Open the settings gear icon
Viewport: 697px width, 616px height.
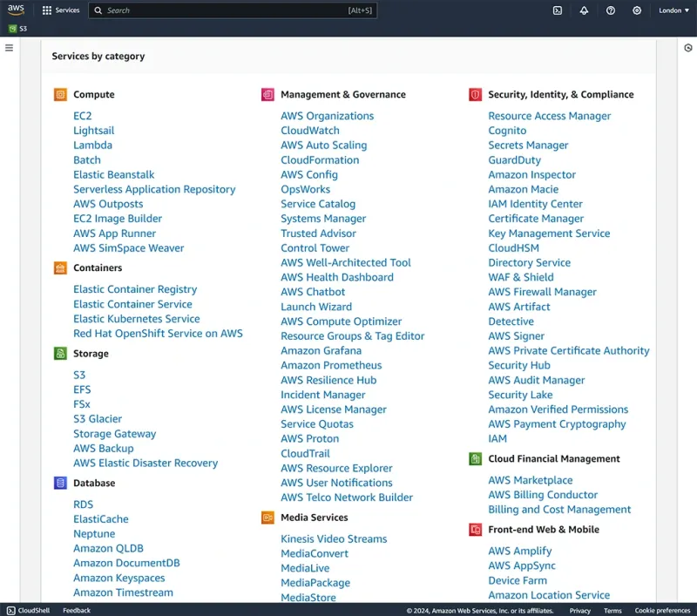point(637,10)
